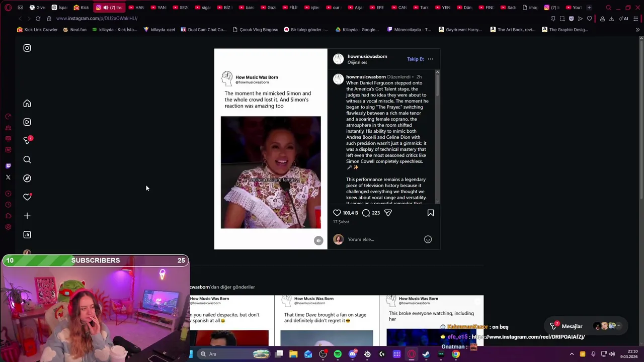Screen dimensions: 644x362
Task: Open the Reels icon in Instagram sidebar
Action: (27, 122)
